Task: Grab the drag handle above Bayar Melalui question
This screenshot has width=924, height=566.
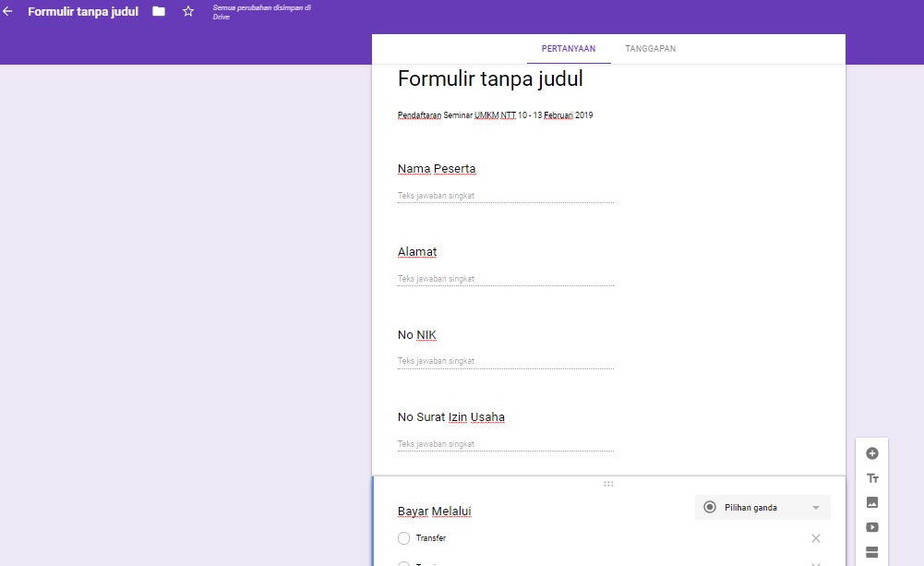Action: click(x=608, y=483)
